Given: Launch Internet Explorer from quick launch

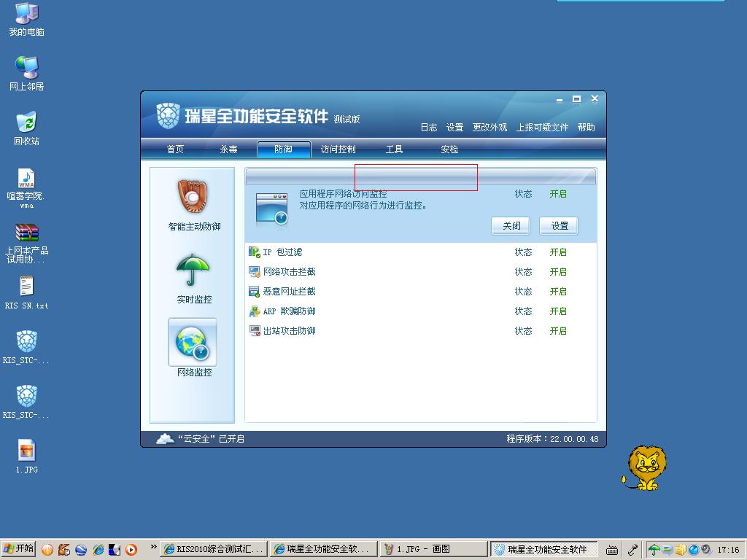Looking at the screenshot, I should [98, 549].
